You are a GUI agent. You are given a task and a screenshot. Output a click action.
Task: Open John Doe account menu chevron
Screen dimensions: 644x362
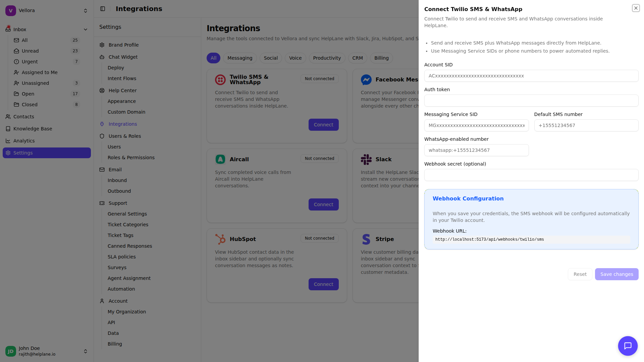tap(86, 351)
